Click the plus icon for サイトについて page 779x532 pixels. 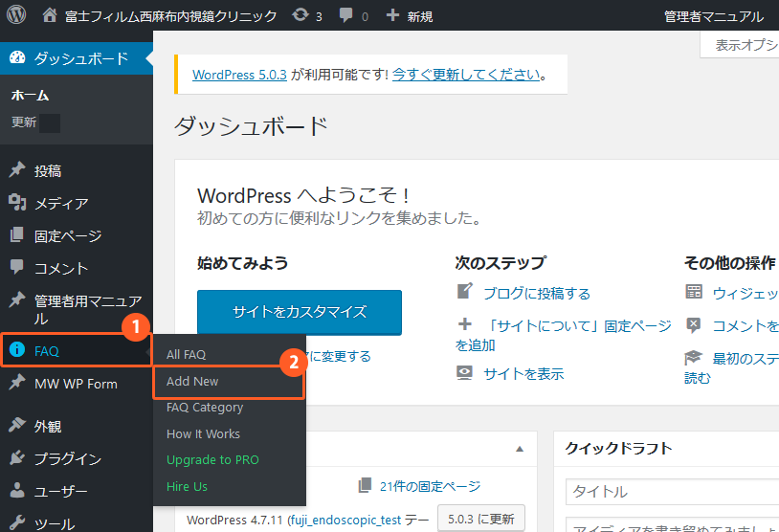click(465, 324)
